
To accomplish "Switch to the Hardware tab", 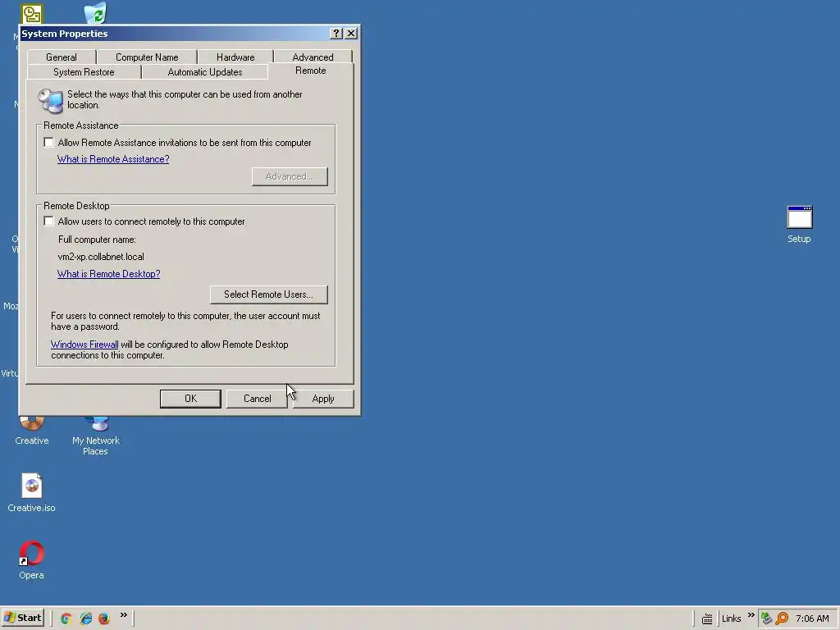I will point(235,57).
